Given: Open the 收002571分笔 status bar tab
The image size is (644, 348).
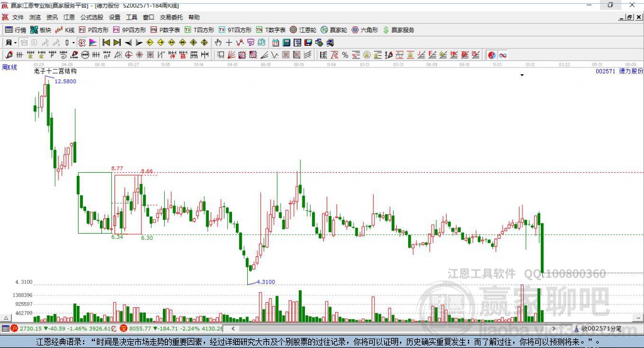Looking at the screenshot, I should (598, 329).
